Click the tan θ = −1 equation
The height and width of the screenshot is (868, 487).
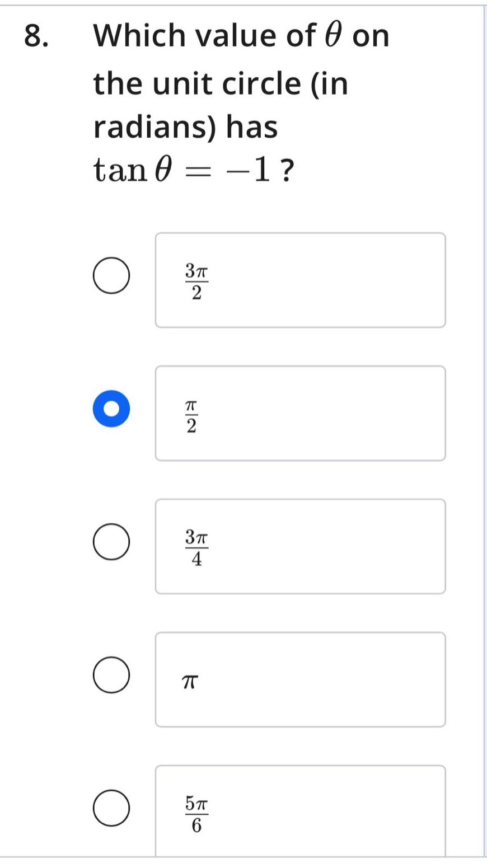193,170
